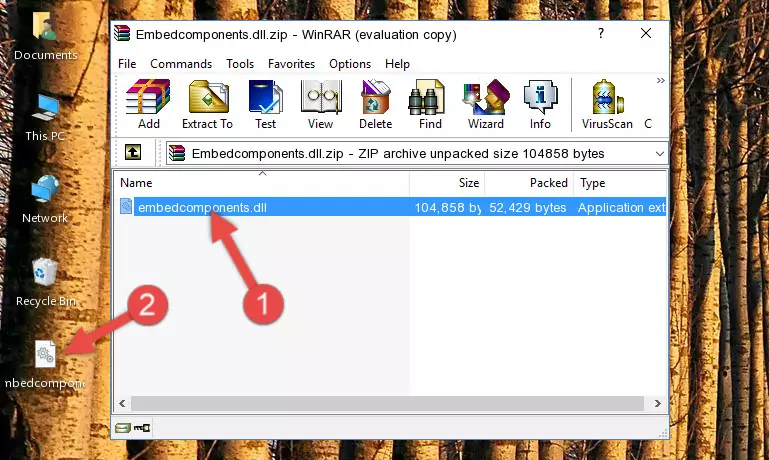Sort by the Name column header
This screenshot has width=769, height=460.
pyautogui.click(x=262, y=183)
